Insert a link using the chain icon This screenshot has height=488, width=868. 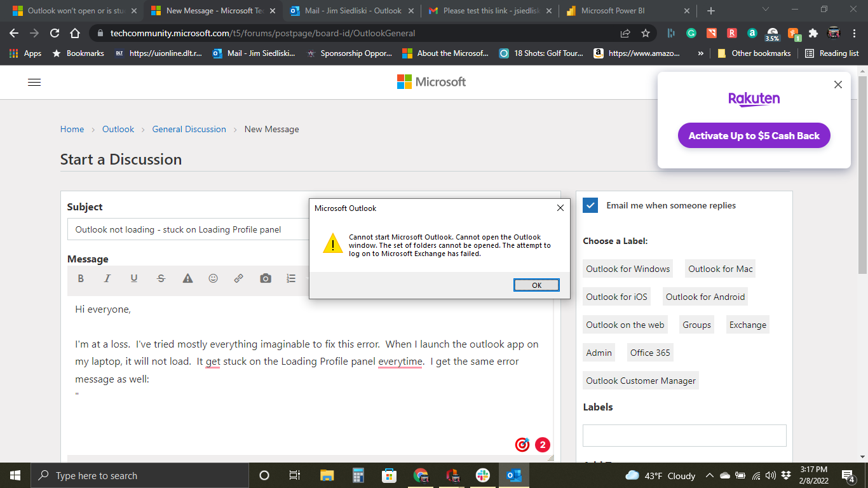point(239,278)
